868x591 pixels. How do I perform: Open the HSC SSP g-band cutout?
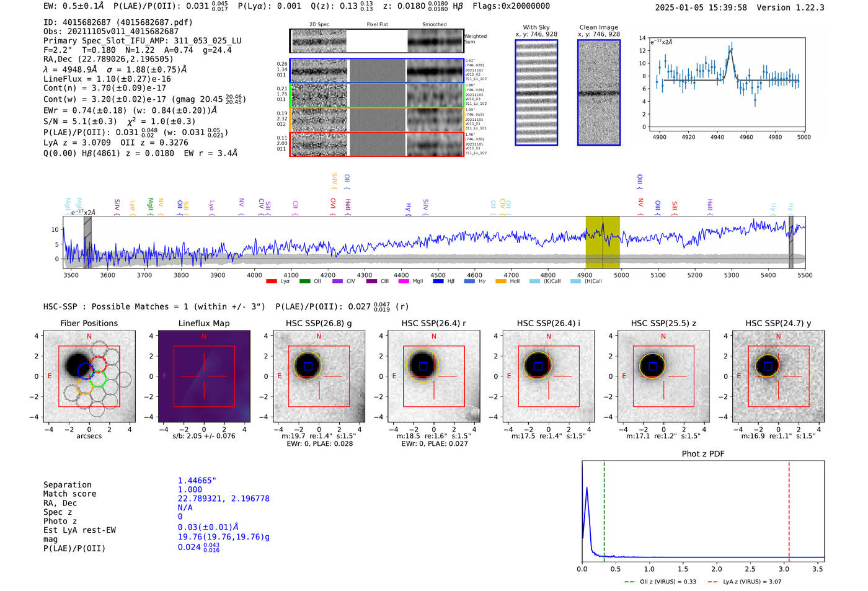pos(319,376)
